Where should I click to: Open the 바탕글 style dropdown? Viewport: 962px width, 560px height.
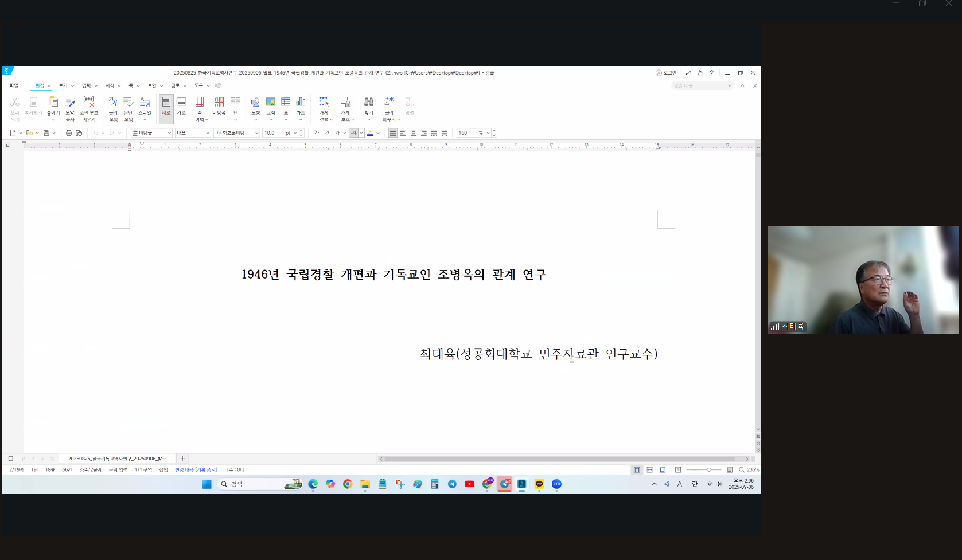(169, 133)
